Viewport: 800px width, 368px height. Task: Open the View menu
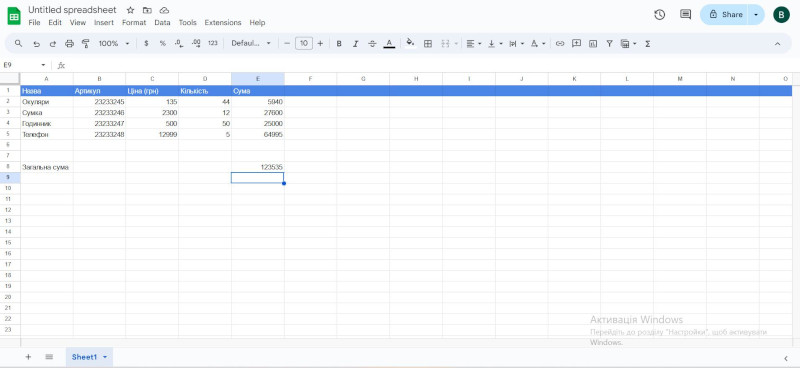tap(78, 23)
